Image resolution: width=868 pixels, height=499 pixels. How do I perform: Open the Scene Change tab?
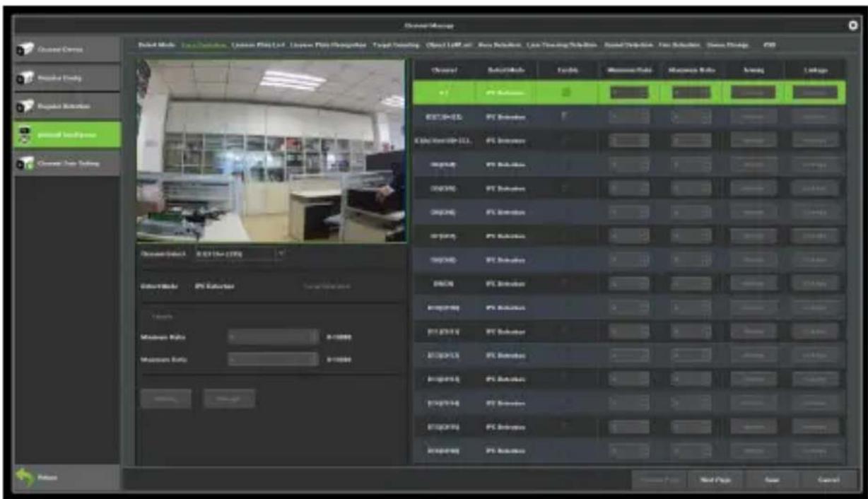[x=727, y=45]
